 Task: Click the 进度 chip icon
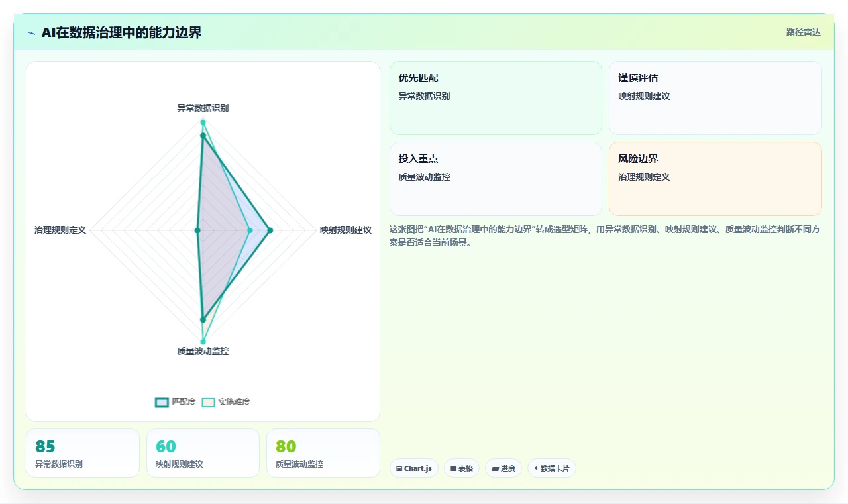(x=495, y=468)
